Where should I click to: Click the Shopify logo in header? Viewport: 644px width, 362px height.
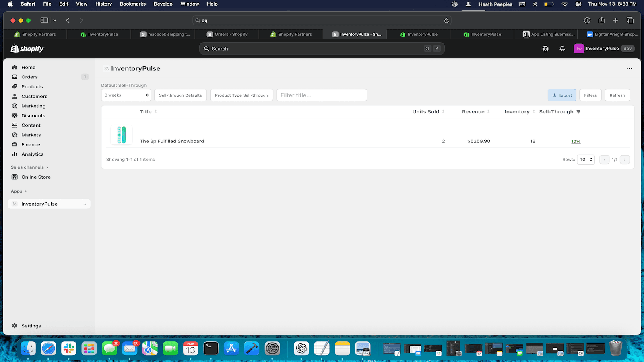(x=27, y=49)
